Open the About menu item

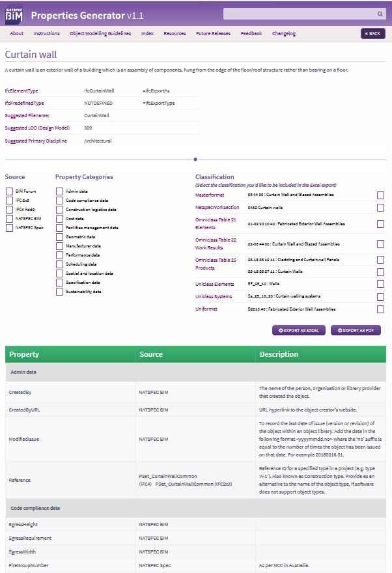pyautogui.click(x=16, y=33)
